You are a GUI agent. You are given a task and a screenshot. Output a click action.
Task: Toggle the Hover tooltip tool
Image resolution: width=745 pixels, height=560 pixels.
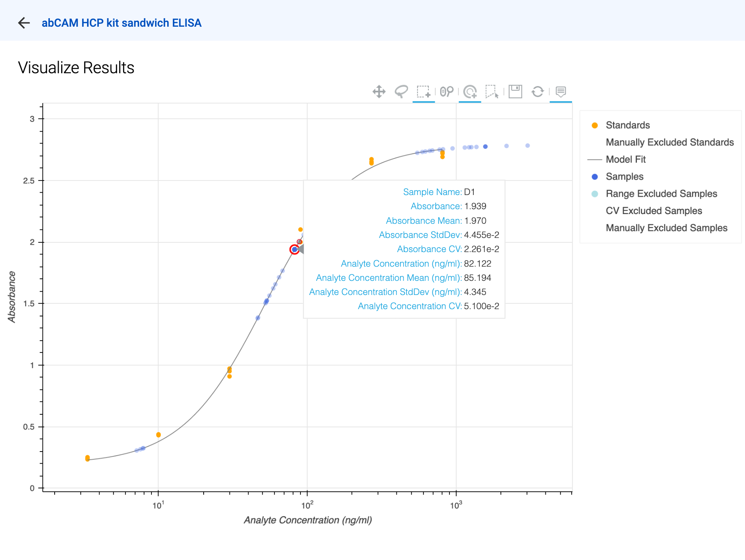click(x=561, y=92)
